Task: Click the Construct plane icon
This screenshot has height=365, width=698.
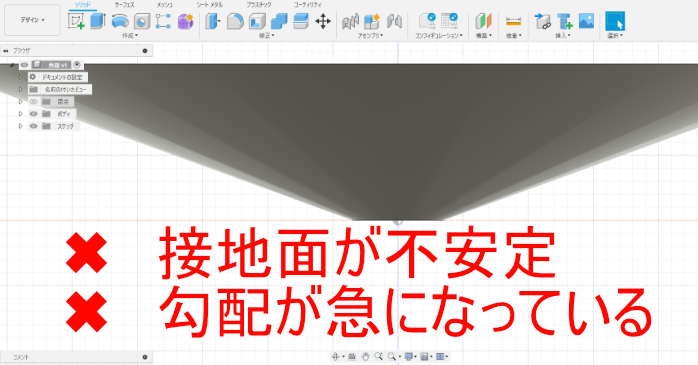Action: pyautogui.click(x=483, y=21)
